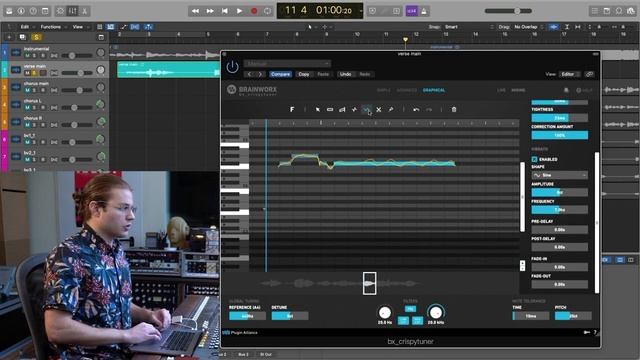
Task: Click the red Record button
Action: point(254,11)
